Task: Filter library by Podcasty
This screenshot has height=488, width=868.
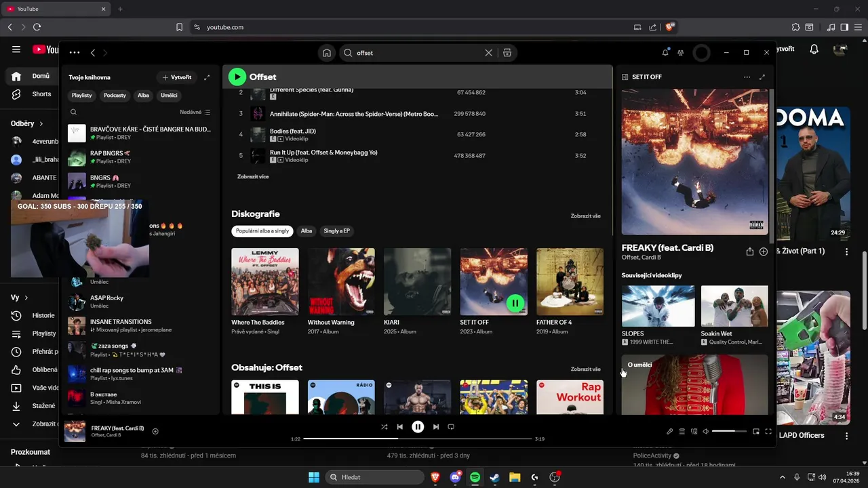Action: (x=115, y=96)
